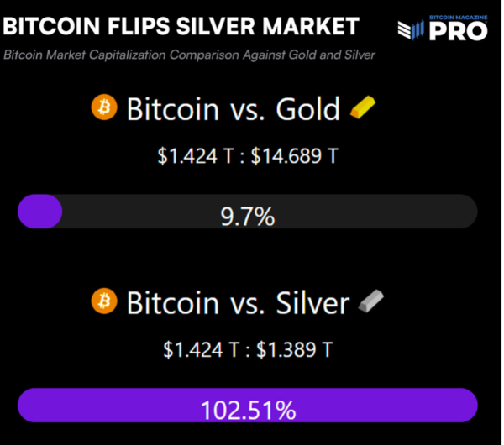Click the silver bar icon

tap(370, 301)
